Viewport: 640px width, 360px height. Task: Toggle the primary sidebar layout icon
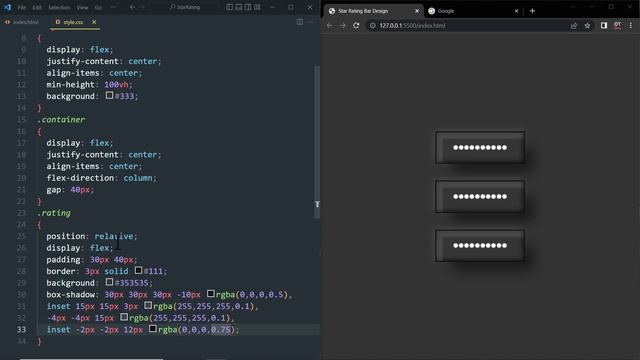tap(230, 7)
